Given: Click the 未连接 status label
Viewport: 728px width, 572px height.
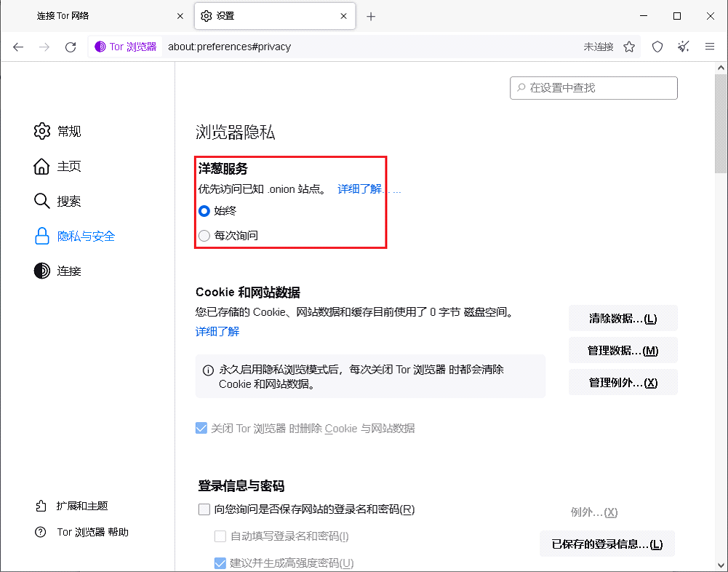Looking at the screenshot, I should point(599,47).
